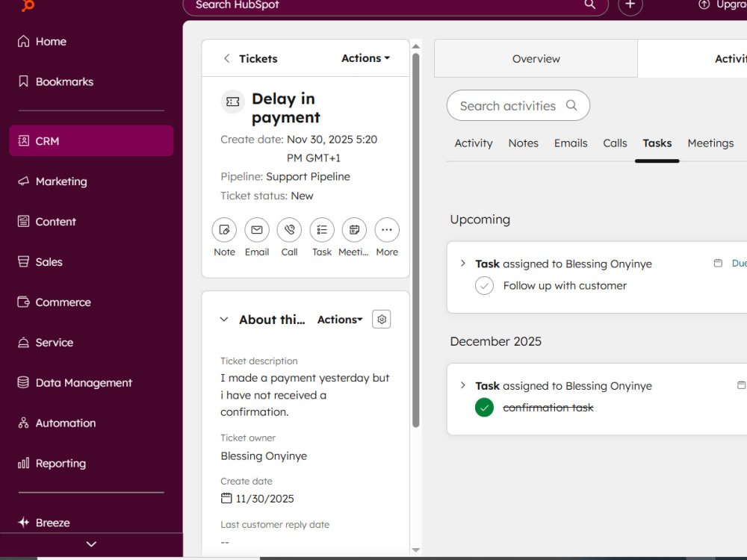Click the Search HubSpot magnifier icon
Screen dimensions: 747x560
pos(590,4)
